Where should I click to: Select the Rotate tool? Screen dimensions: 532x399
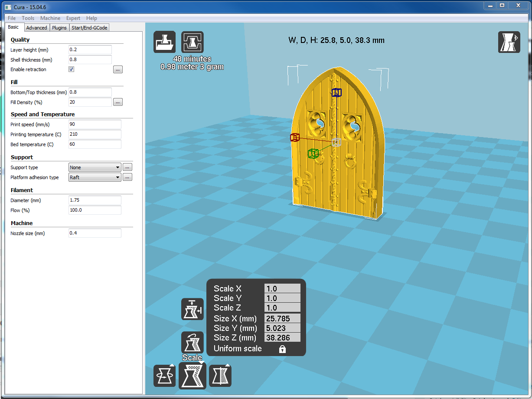pos(164,376)
